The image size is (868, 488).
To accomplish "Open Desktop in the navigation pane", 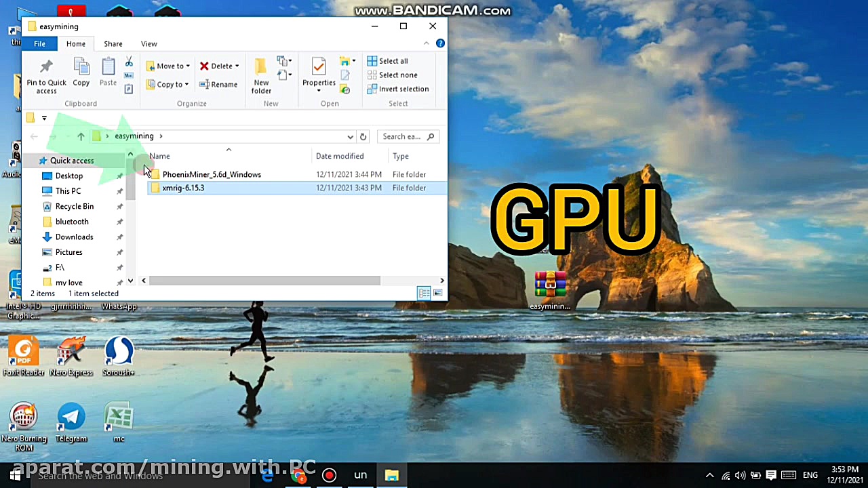I will (69, 176).
